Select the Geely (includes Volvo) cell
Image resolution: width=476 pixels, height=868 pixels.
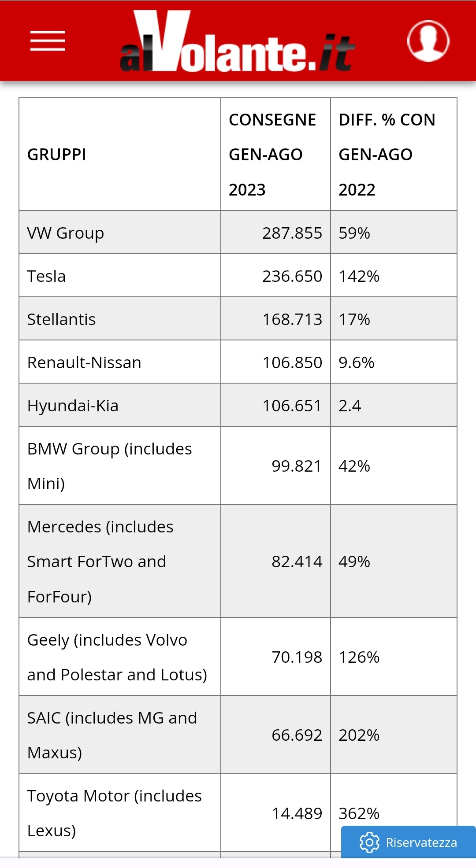pos(120,657)
